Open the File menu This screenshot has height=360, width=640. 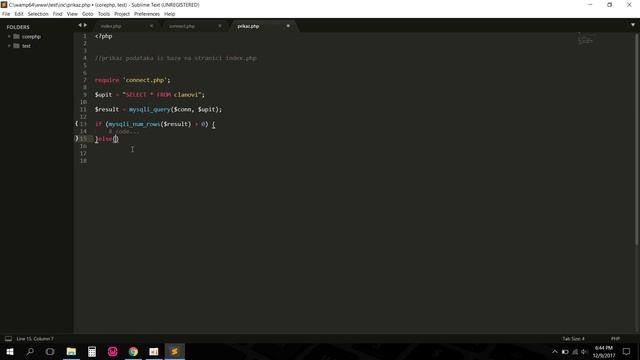[6, 14]
